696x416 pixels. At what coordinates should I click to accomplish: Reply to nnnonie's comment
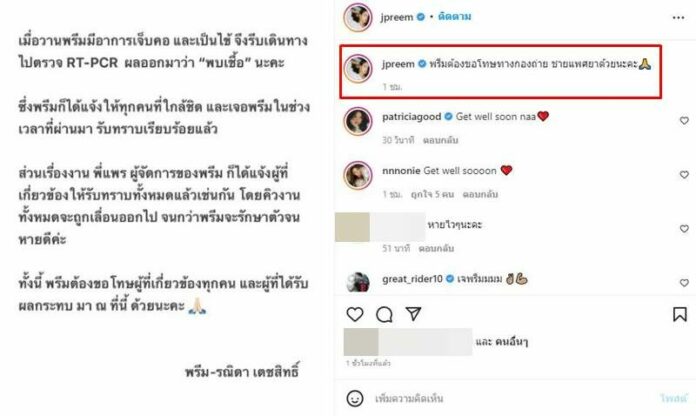pos(480,194)
